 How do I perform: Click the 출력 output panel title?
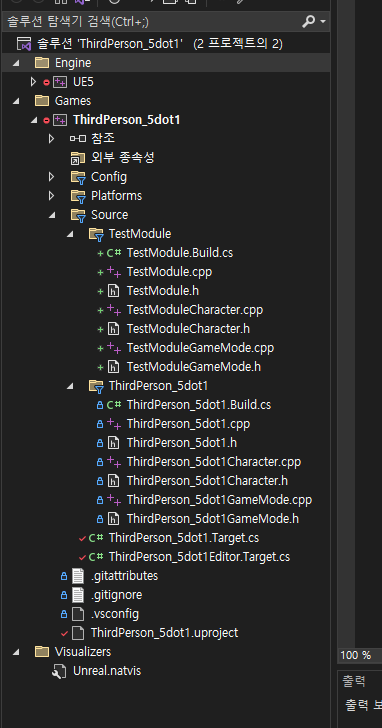pos(355,681)
